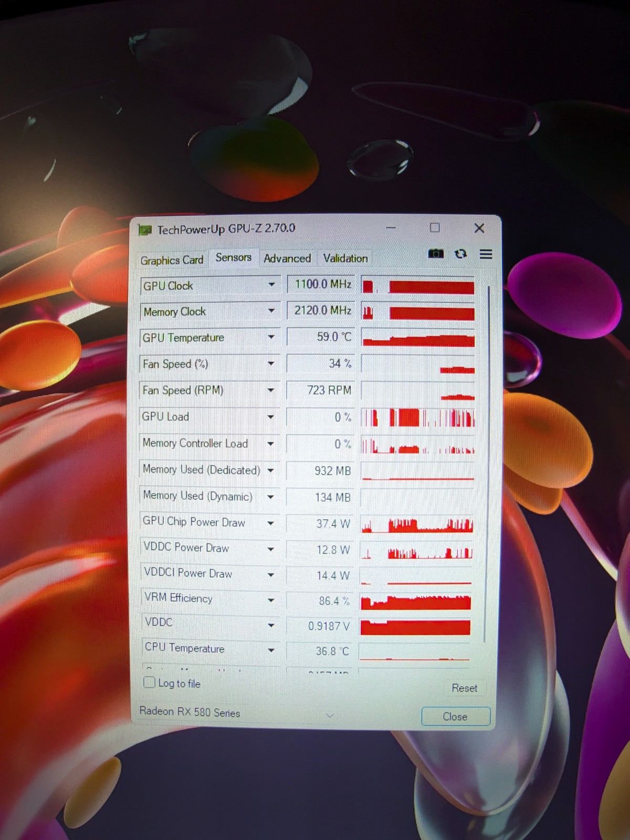
Task: Click the Reset button
Action: (x=464, y=688)
